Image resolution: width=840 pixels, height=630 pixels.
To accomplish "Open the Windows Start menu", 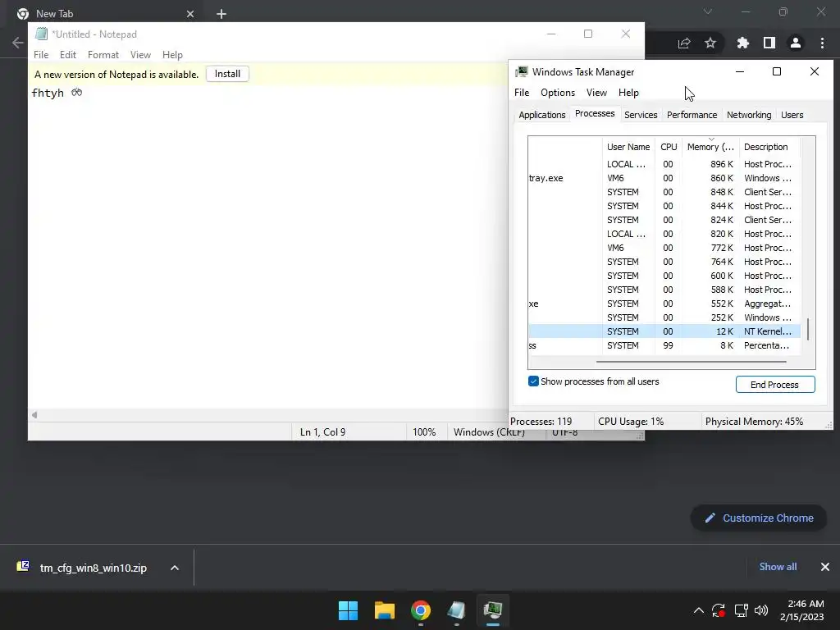I will (348, 610).
